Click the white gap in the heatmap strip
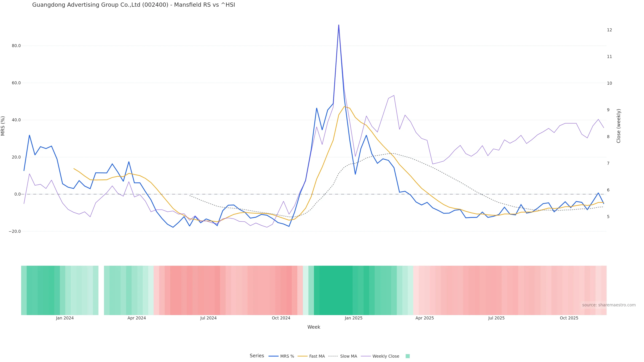Image resolution: width=644 pixels, height=362 pixels. (101, 290)
